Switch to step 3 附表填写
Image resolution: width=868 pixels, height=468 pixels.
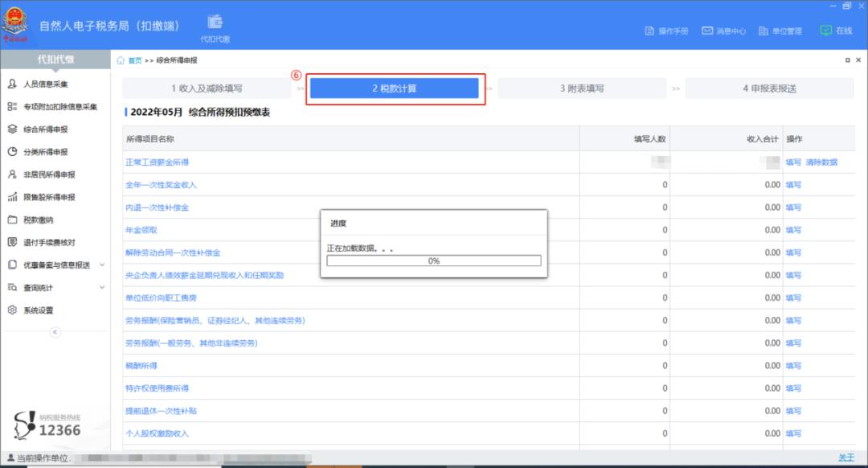coord(582,88)
